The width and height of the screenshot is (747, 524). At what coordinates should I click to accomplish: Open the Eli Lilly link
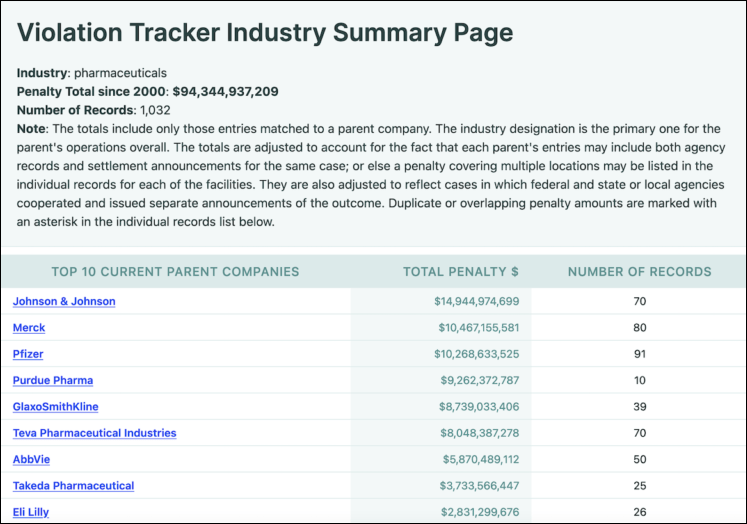click(31, 512)
